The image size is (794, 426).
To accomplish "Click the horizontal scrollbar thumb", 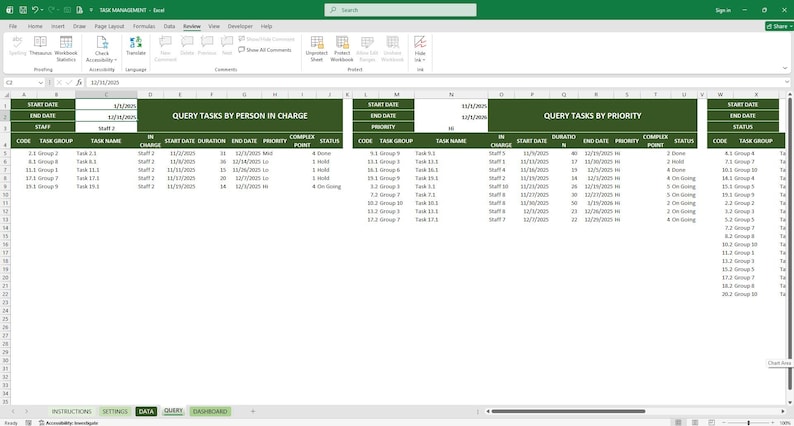I will point(568,411).
